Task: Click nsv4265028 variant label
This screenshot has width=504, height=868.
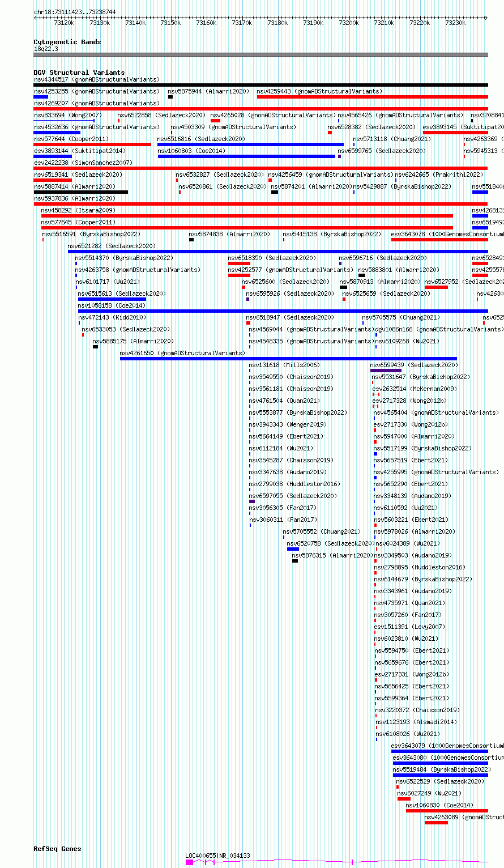Action: pos(273,115)
